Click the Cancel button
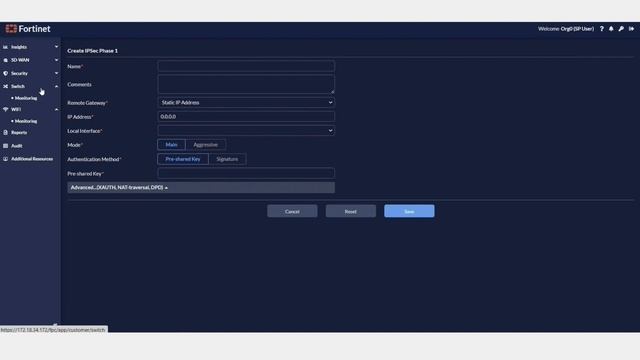 pyautogui.click(x=292, y=211)
